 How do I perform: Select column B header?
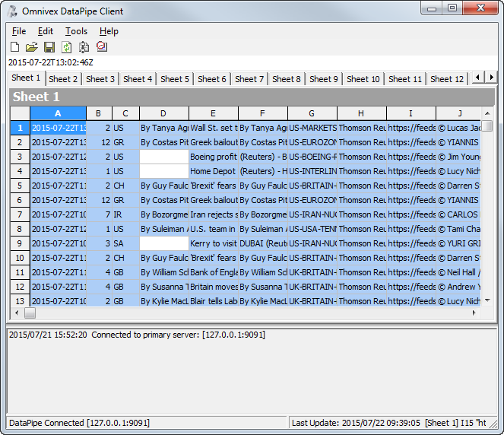pyautogui.click(x=99, y=113)
